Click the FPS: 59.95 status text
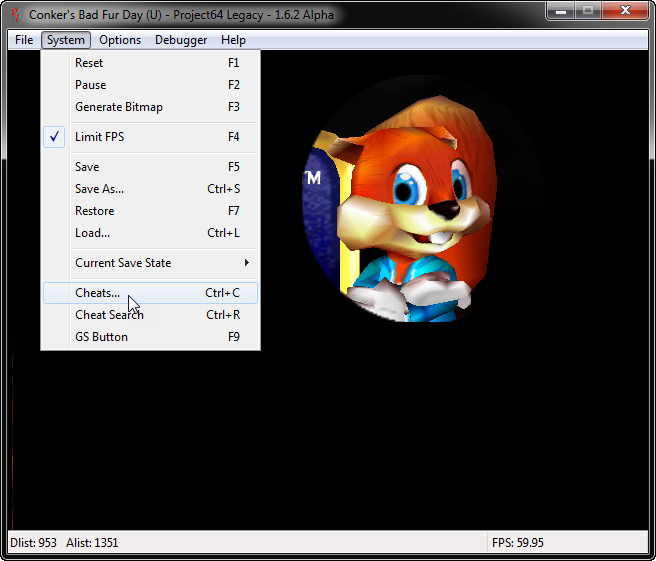The height and width of the screenshot is (561, 656). click(x=518, y=543)
